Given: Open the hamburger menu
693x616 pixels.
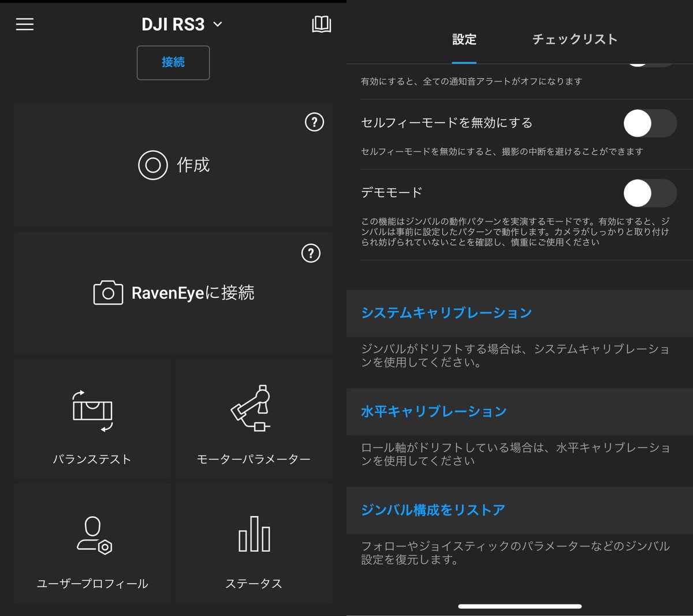Looking at the screenshot, I should pyautogui.click(x=24, y=24).
